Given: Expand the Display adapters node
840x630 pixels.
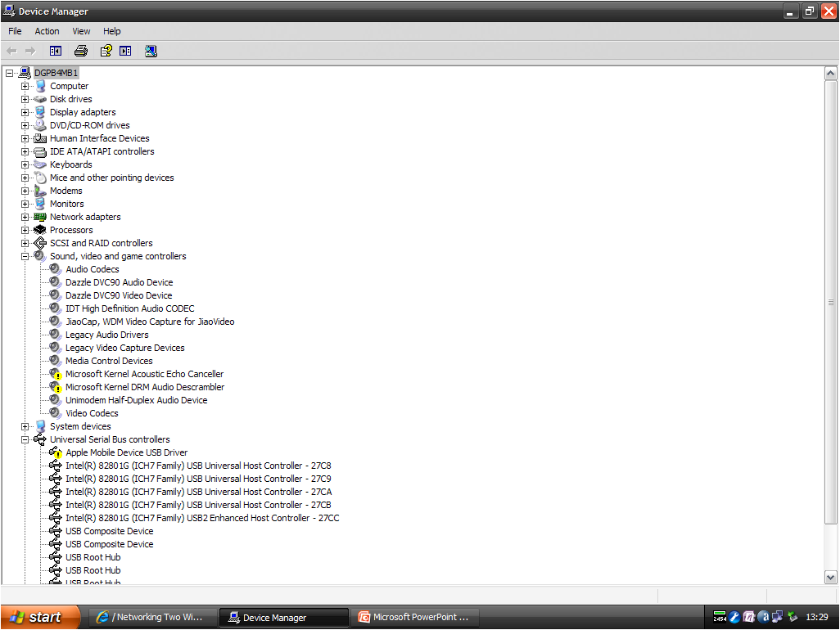Looking at the screenshot, I should [x=25, y=112].
